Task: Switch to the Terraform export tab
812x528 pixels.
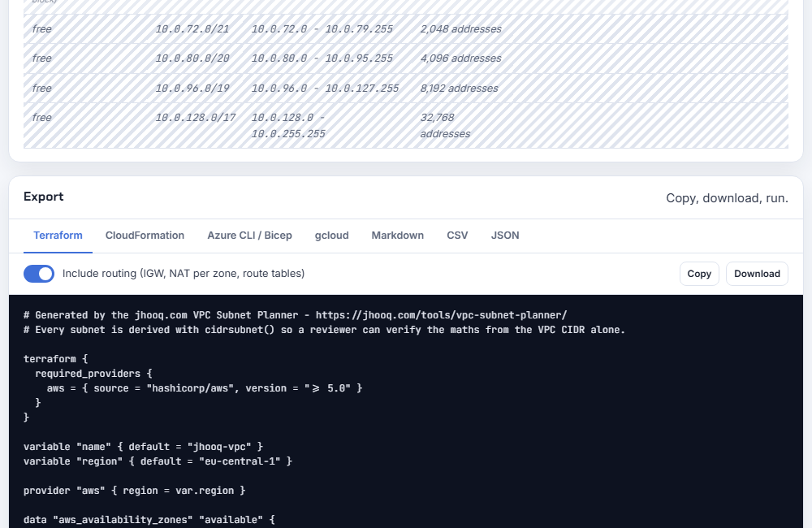Action: coord(58,236)
